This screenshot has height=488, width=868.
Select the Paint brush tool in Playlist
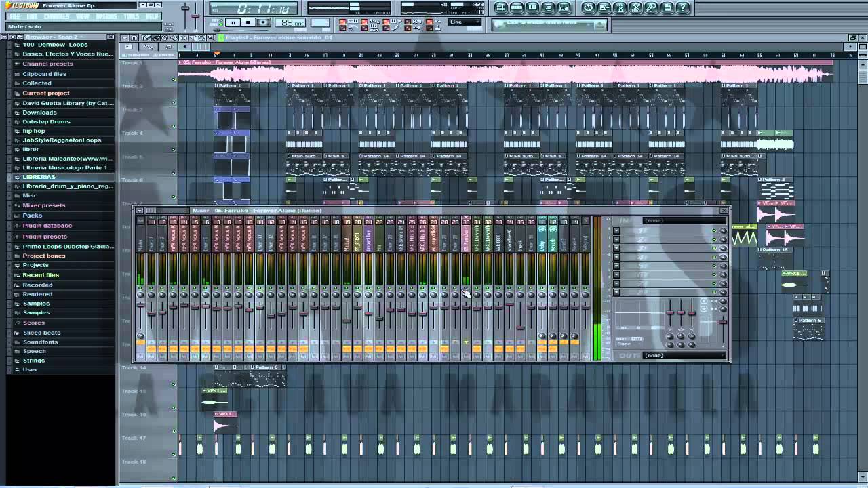pyautogui.click(x=155, y=38)
